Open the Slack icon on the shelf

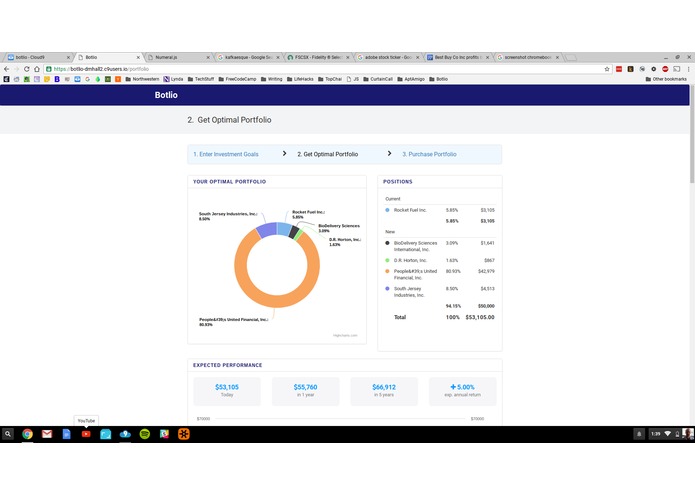pos(164,434)
